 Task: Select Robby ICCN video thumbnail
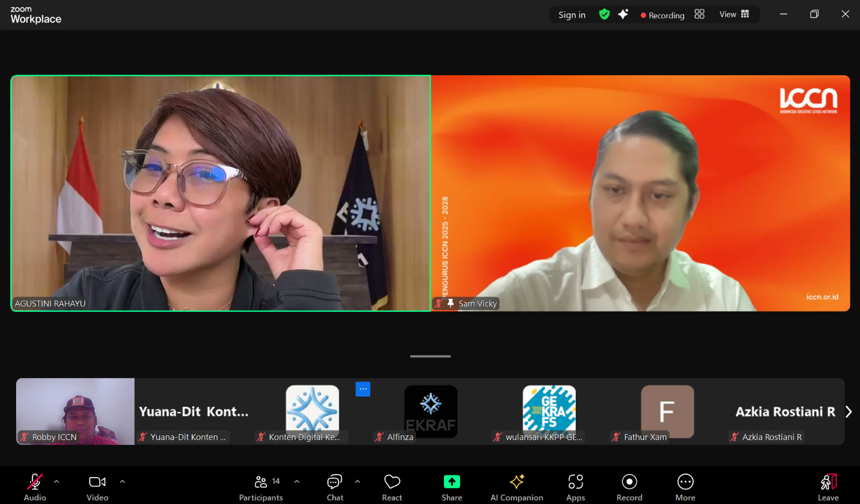(x=75, y=412)
